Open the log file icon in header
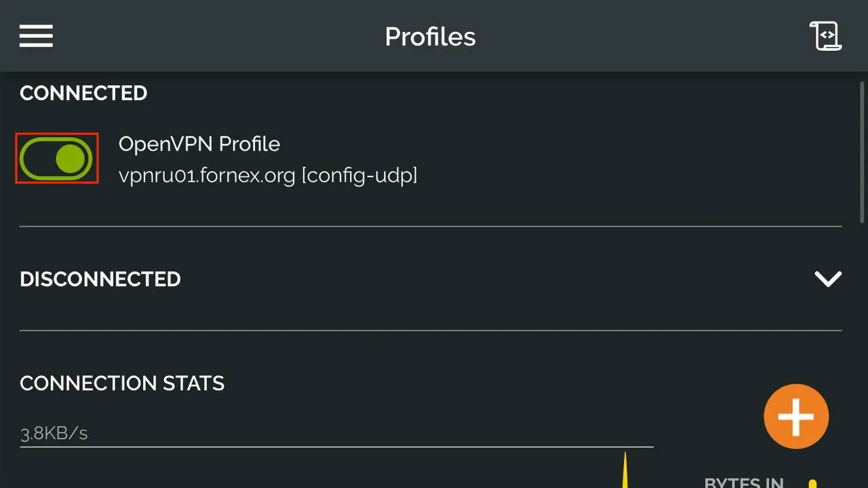The width and height of the screenshot is (868, 488). 825,36
